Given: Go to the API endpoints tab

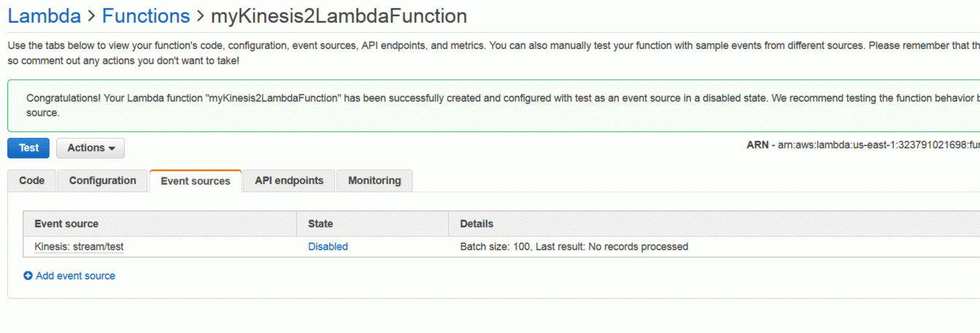Looking at the screenshot, I should [x=289, y=180].
